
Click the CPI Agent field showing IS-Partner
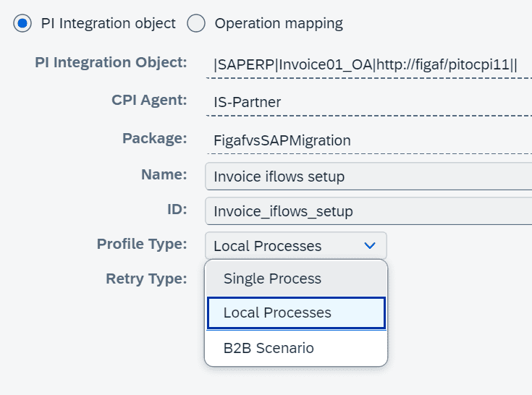tap(369, 102)
